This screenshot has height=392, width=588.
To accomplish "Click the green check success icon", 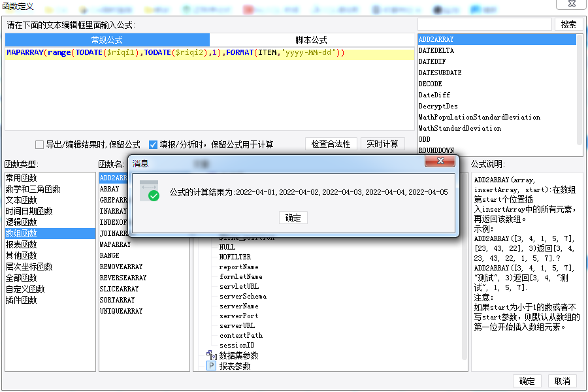I will click(x=154, y=195).
